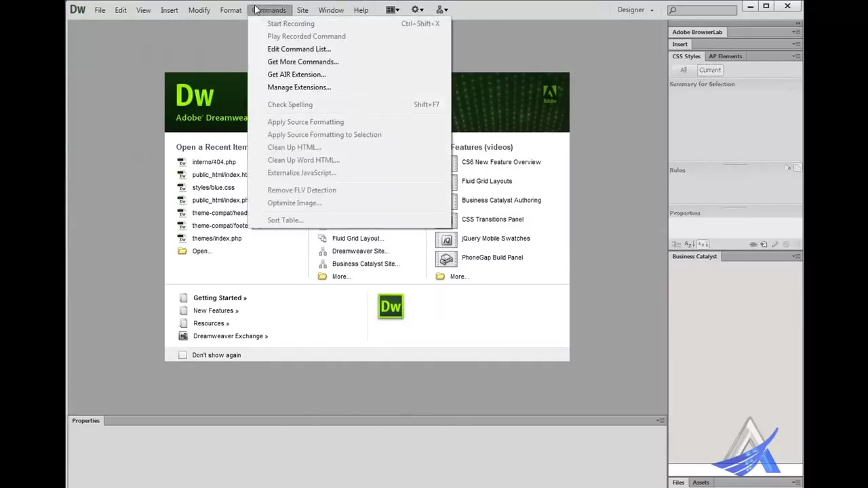
Task: Click the page icon beside Getting Started
Action: [x=183, y=298]
